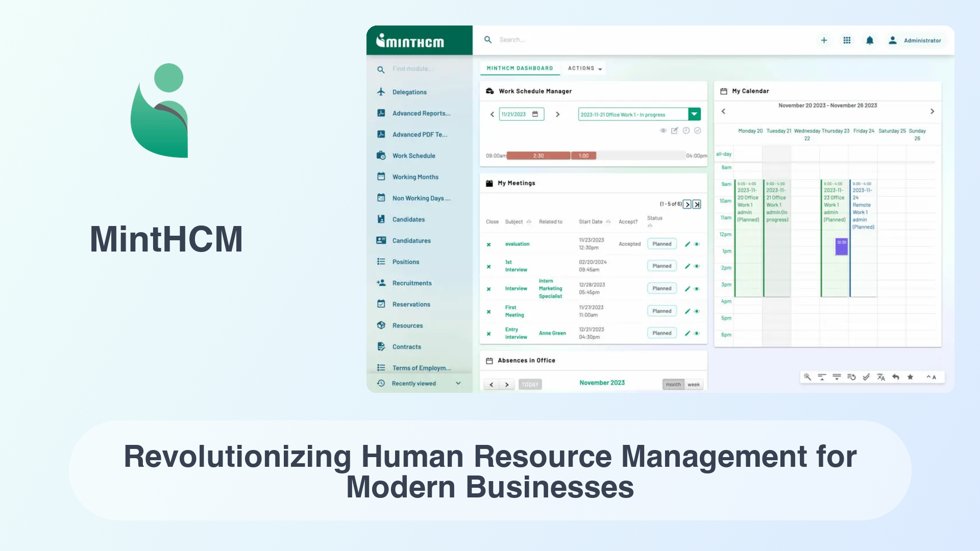Switch Absences view to month
This screenshot has height=551, width=980.
673,385
